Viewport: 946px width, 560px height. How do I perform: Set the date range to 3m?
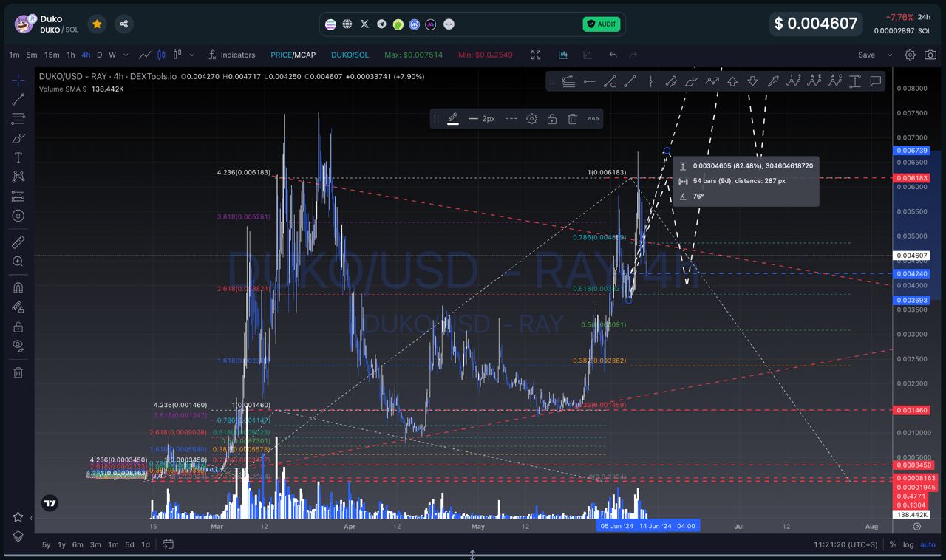(x=95, y=544)
